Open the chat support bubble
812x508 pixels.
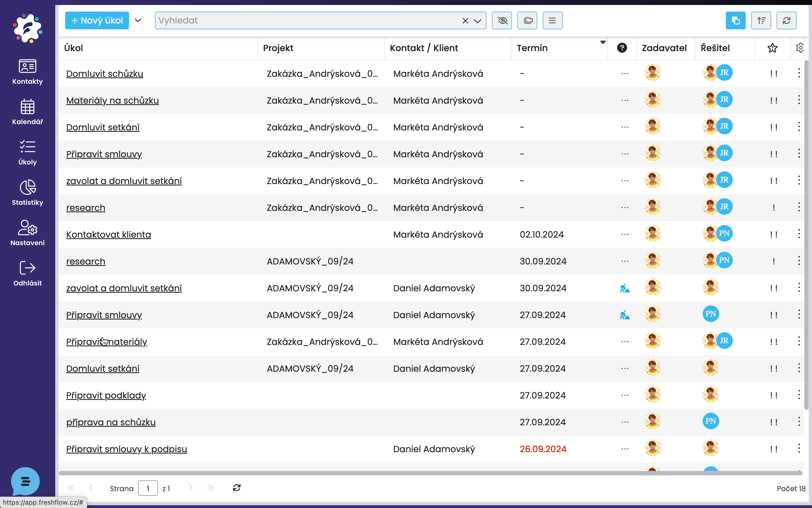click(25, 481)
